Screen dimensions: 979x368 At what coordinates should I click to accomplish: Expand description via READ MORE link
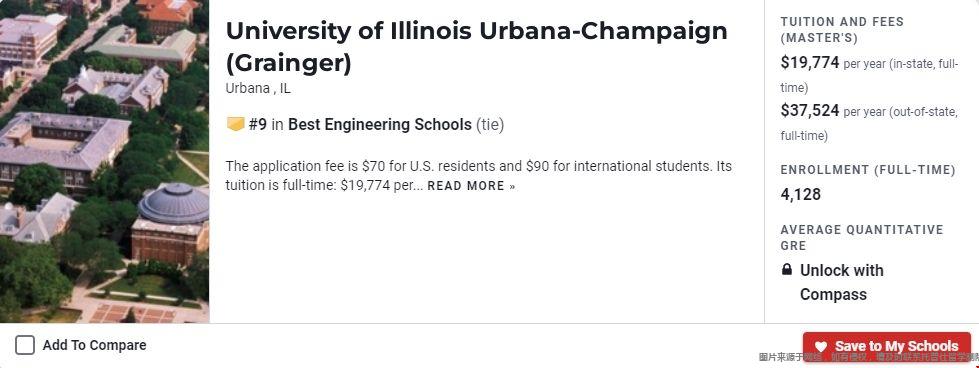click(x=471, y=186)
